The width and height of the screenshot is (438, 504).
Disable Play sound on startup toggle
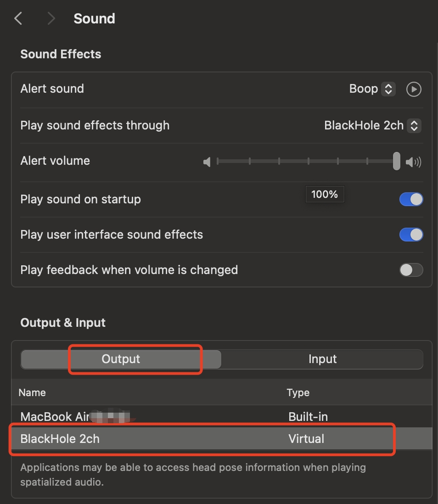411,199
